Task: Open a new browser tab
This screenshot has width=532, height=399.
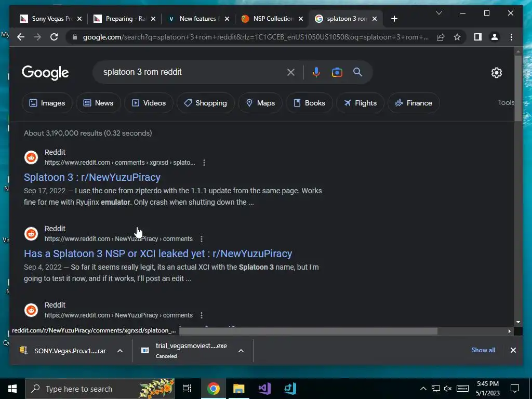Action: pyautogui.click(x=394, y=19)
